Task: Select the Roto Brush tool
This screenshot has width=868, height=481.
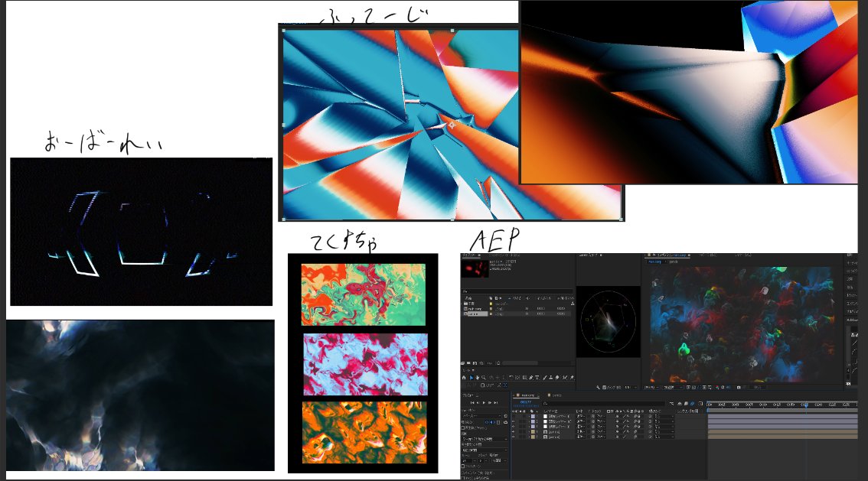Action: pyautogui.click(x=565, y=377)
